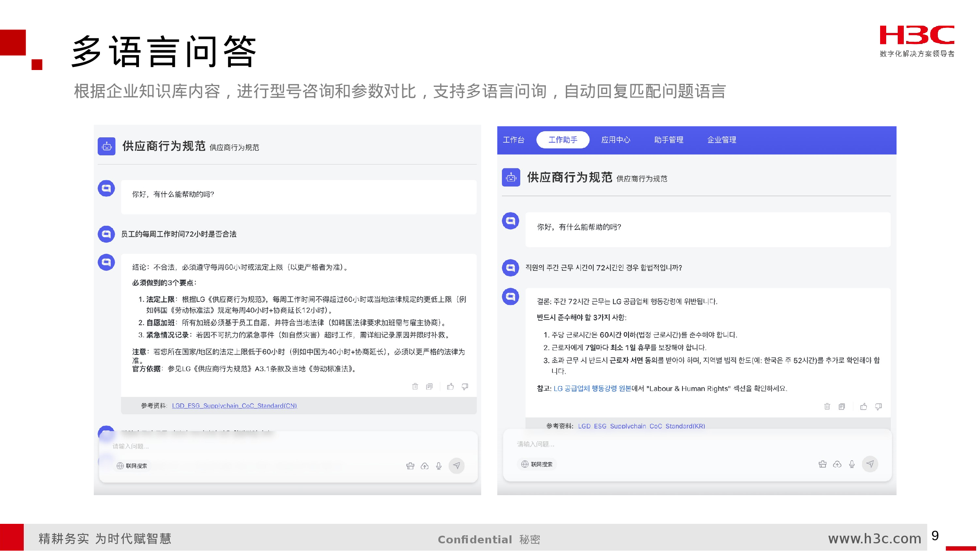The image size is (980, 551).
Task: Delete the left chat answer with trash icon
Action: tap(415, 386)
